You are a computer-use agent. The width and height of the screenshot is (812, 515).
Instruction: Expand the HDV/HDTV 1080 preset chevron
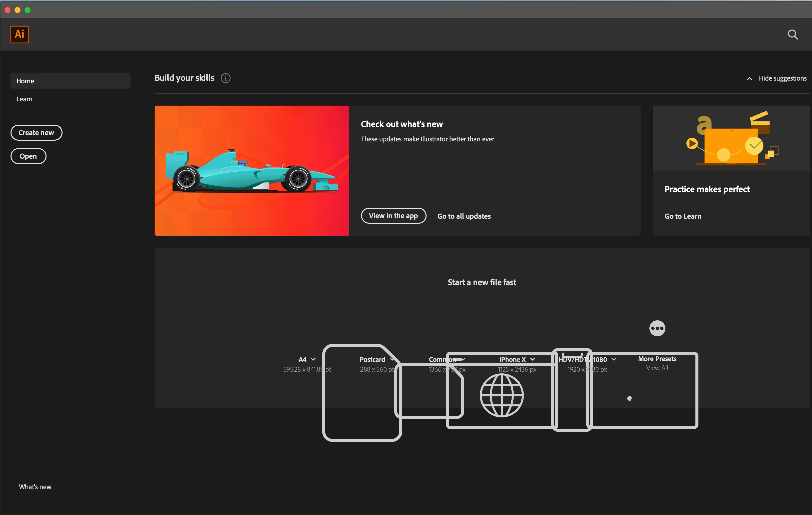tap(614, 359)
